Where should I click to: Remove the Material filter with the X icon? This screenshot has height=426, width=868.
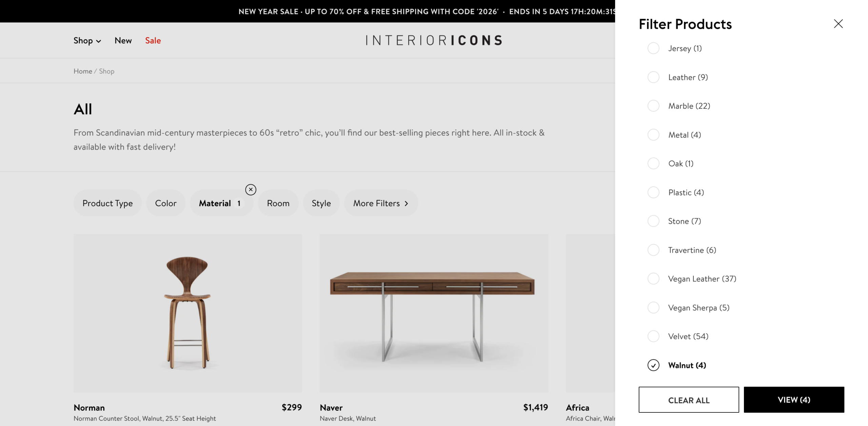[251, 190]
